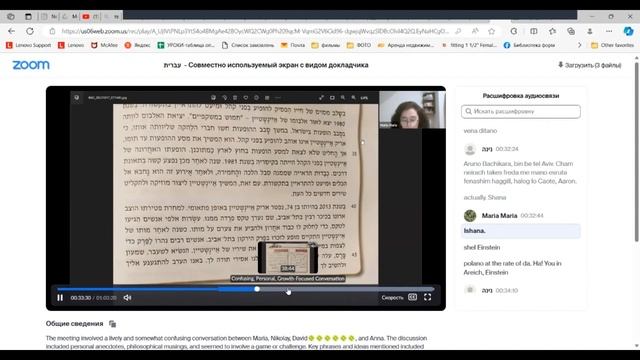Open the "Библиотека форм" bookmark
Screen dimensions: 640x360
[x=529, y=45]
